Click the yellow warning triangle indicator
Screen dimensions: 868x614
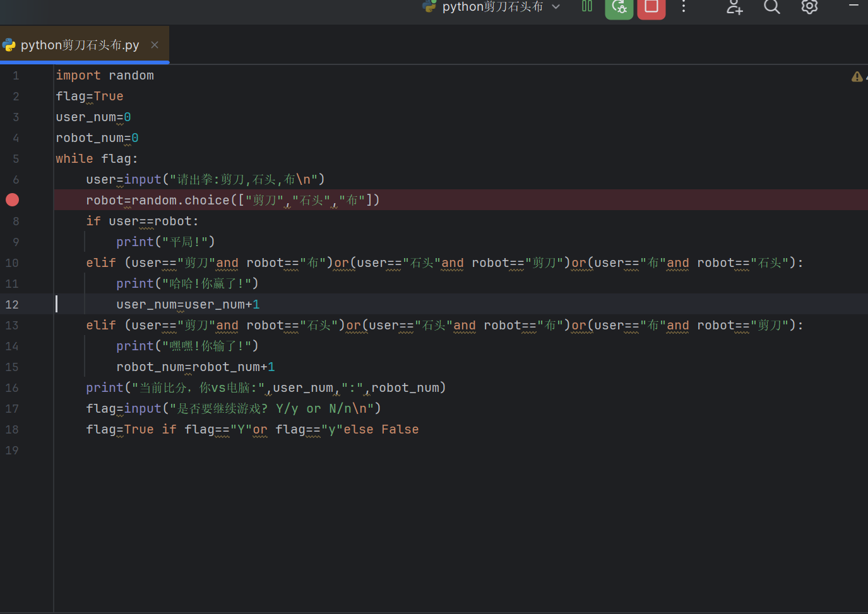(857, 76)
